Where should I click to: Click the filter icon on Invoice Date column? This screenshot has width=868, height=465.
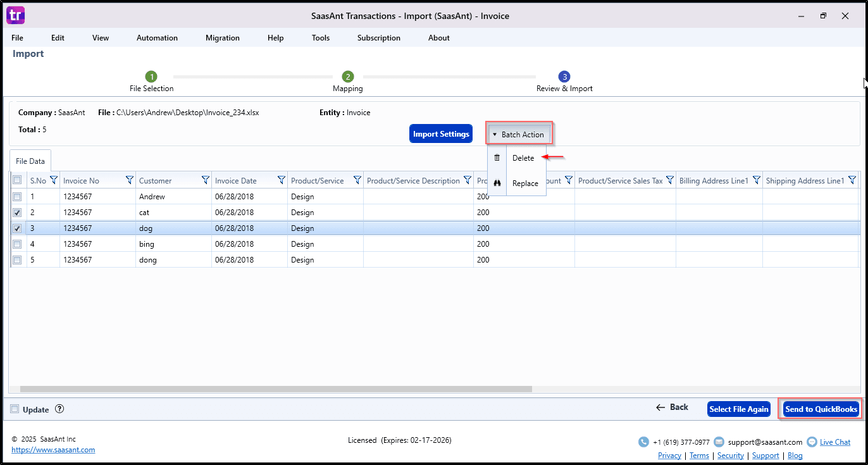[281, 180]
